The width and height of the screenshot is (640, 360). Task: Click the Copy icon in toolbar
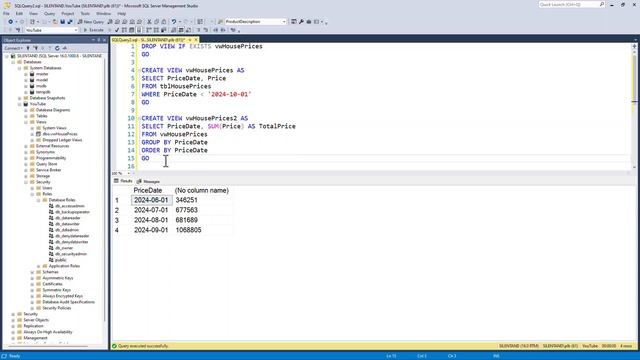point(157,22)
